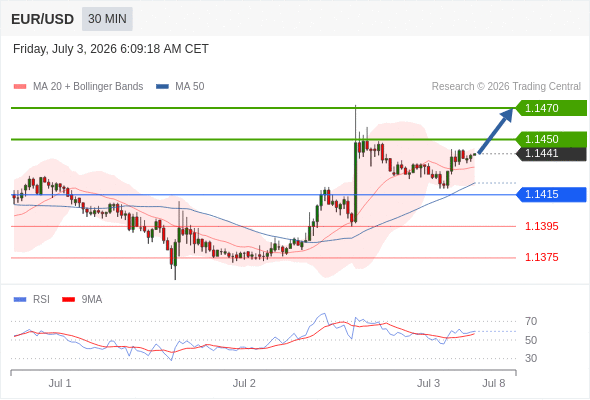Click the red 1.1375 support label
This screenshot has width=590, height=400.
click(x=541, y=257)
